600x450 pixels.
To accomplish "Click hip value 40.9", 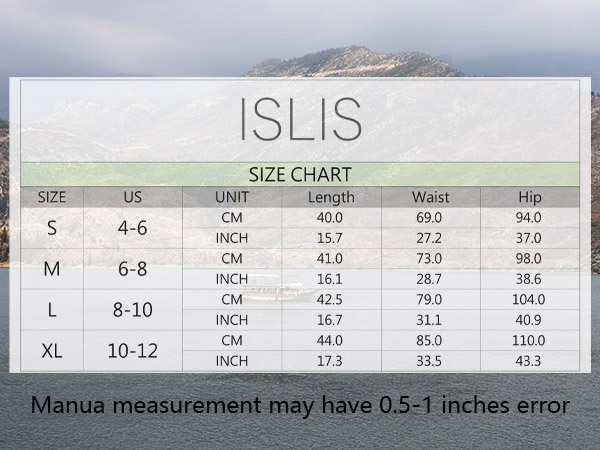I will pyautogui.click(x=528, y=320).
